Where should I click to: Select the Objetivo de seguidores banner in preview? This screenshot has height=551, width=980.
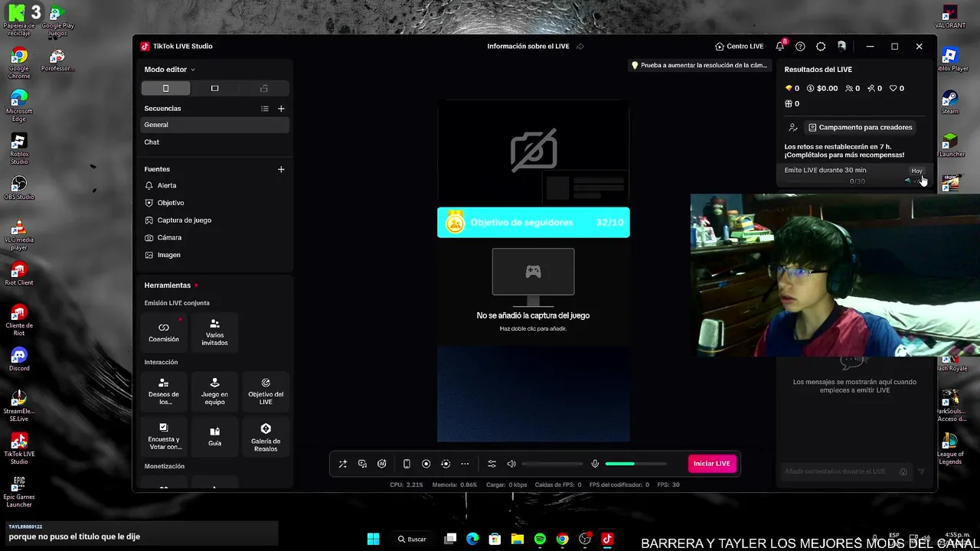click(x=534, y=223)
